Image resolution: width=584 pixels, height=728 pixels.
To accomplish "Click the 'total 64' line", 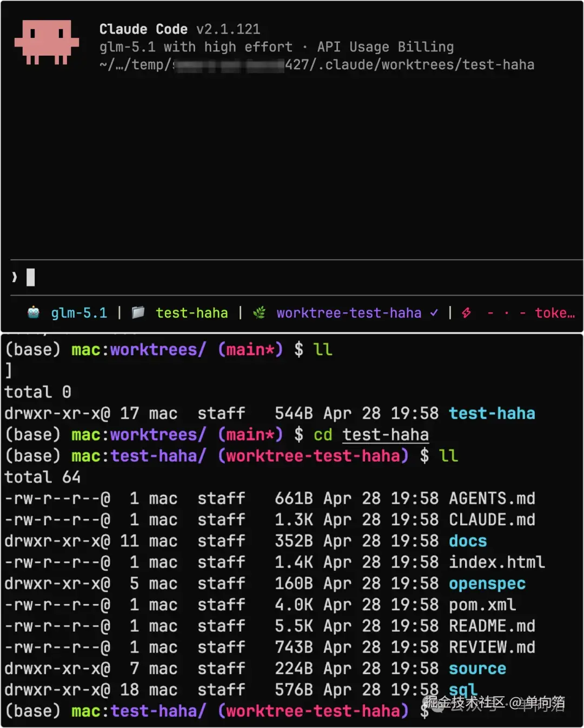I will pos(43,477).
